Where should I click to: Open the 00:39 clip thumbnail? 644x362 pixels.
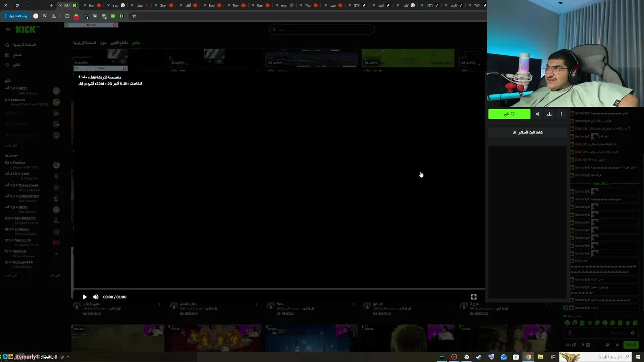tap(408, 338)
